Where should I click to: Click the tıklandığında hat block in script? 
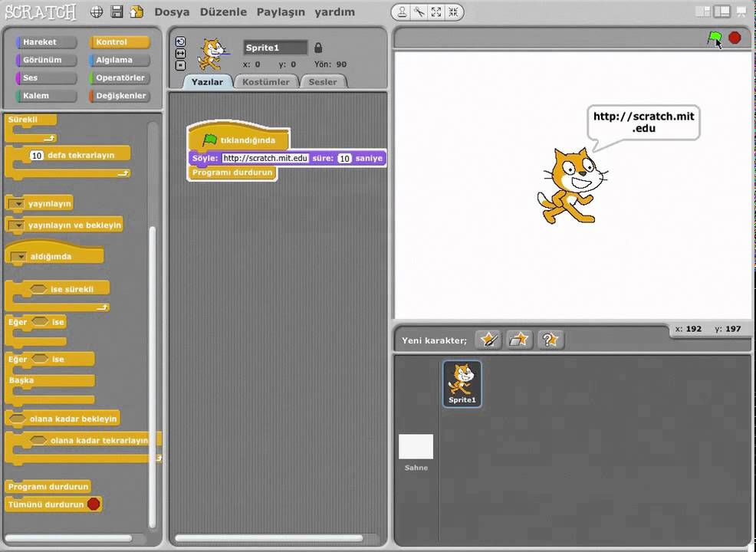(x=238, y=137)
